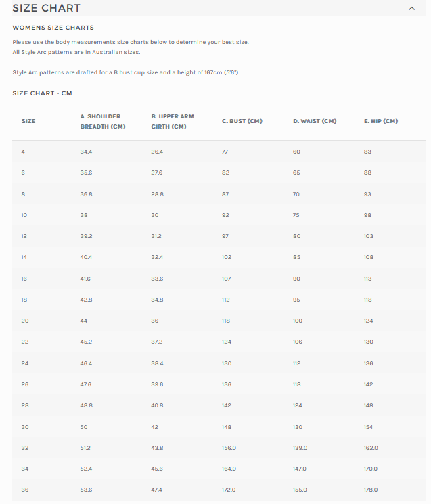
Task: Click the SIZE CHART section heading
Action: (47, 8)
